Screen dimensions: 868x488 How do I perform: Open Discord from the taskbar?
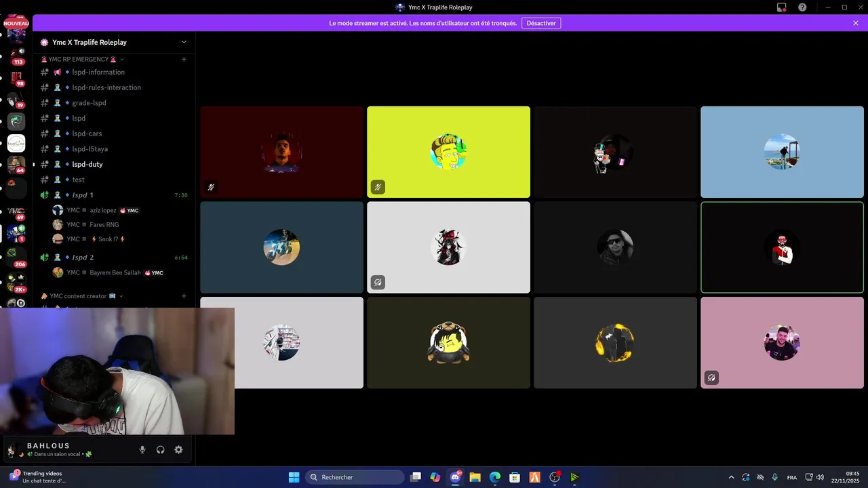pos(455,477)
